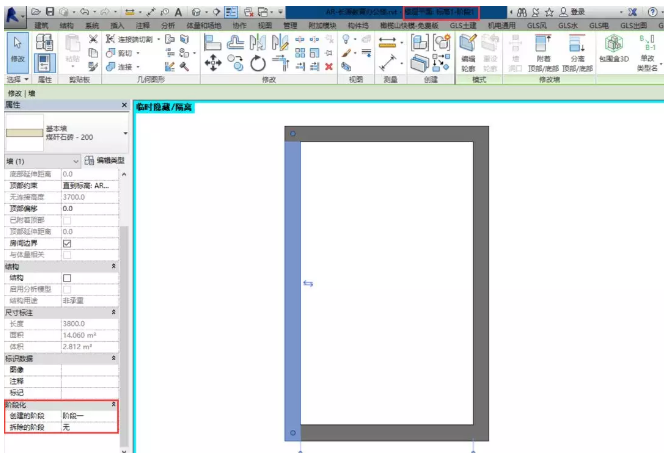Image resolution: width=669 pixels, height=457 pixels.
Task: Click the Save disk icon in quick access toolbar
Action: pyautogui.click(x=50, y=12)
